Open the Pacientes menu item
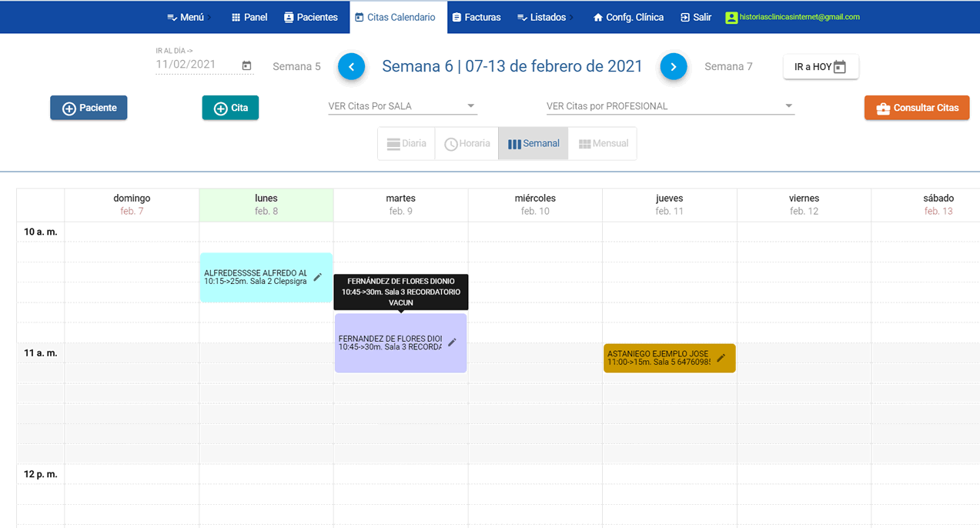The height and width of the screenshot is (528, 980). point(310,17)
